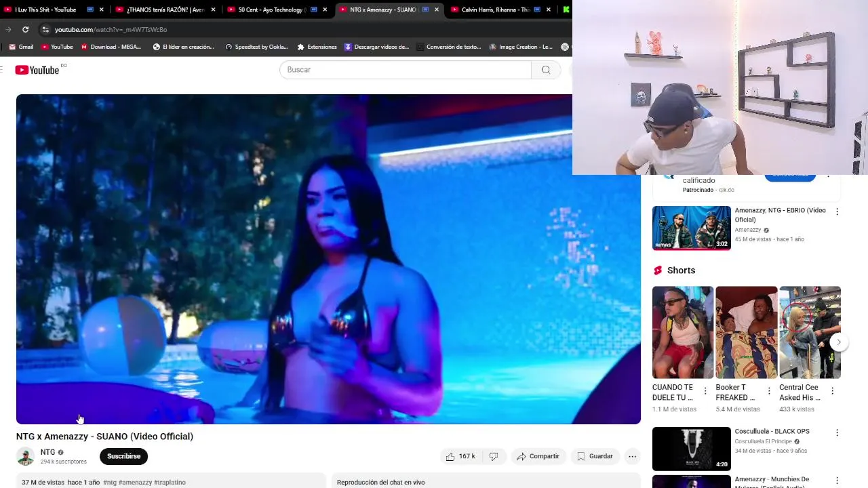Open the 'Amenazzy, NTG - EBRIO' video title
The height and width of the screenshot is (488, 868).
780,215
